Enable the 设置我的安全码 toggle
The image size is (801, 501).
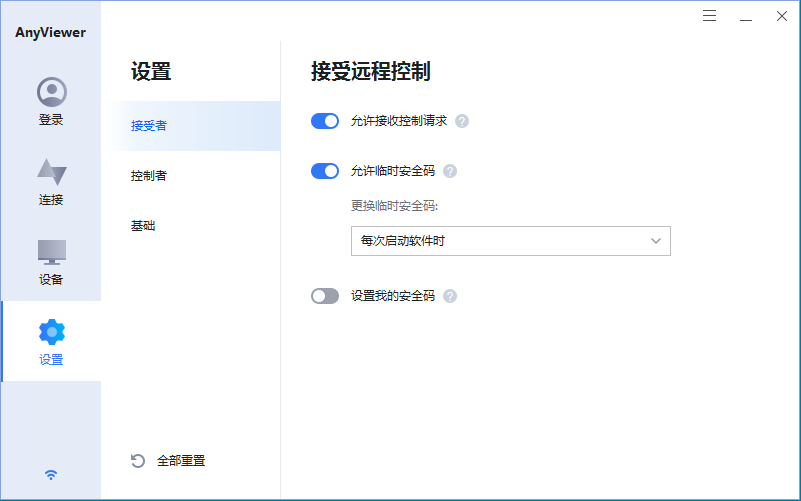click(x=325, y=296)
